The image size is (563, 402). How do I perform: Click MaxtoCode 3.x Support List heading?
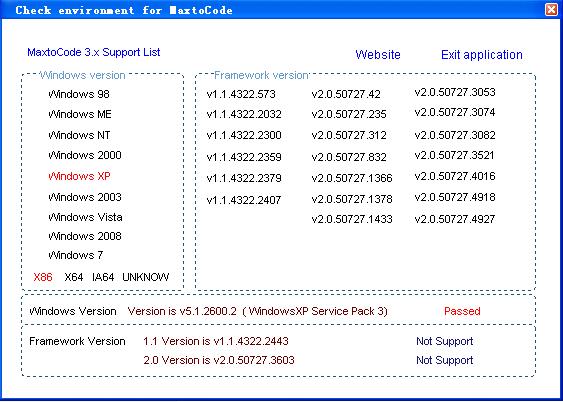point(94,52)
